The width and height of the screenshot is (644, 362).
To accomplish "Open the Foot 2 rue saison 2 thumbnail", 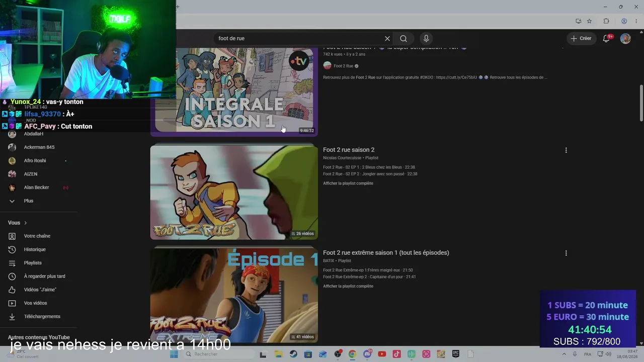I will [234, 193].
